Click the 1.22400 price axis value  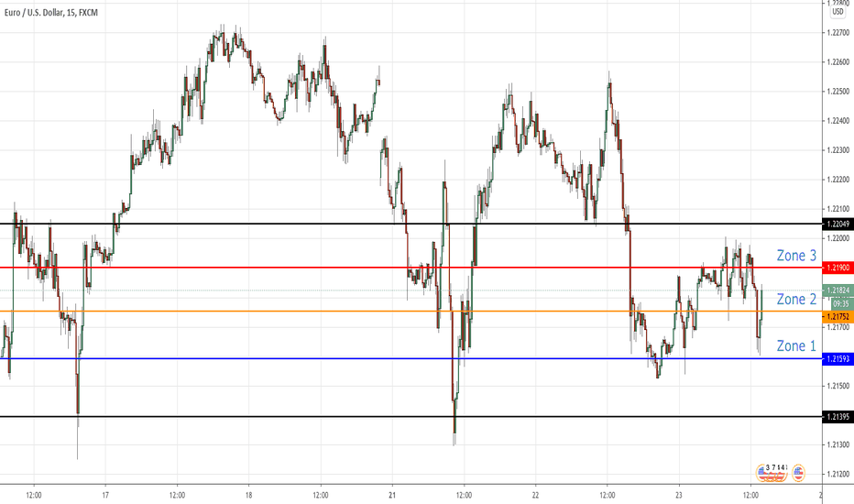coord(838,121)
